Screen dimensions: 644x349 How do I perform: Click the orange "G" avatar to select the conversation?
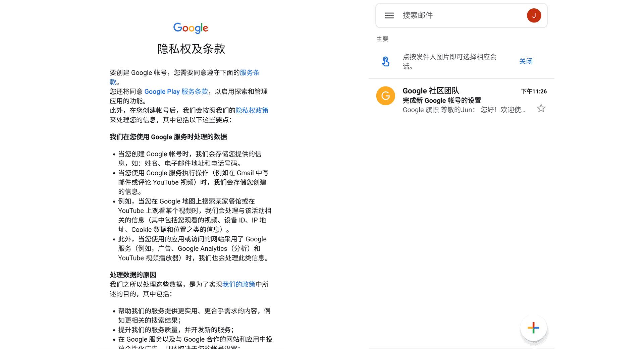pos(386,96)
